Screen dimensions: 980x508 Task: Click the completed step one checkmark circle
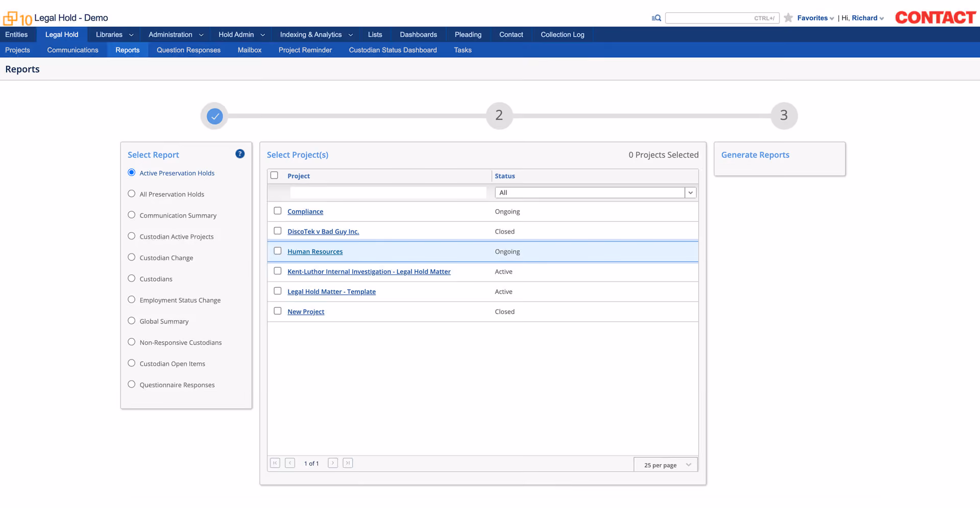215,116
